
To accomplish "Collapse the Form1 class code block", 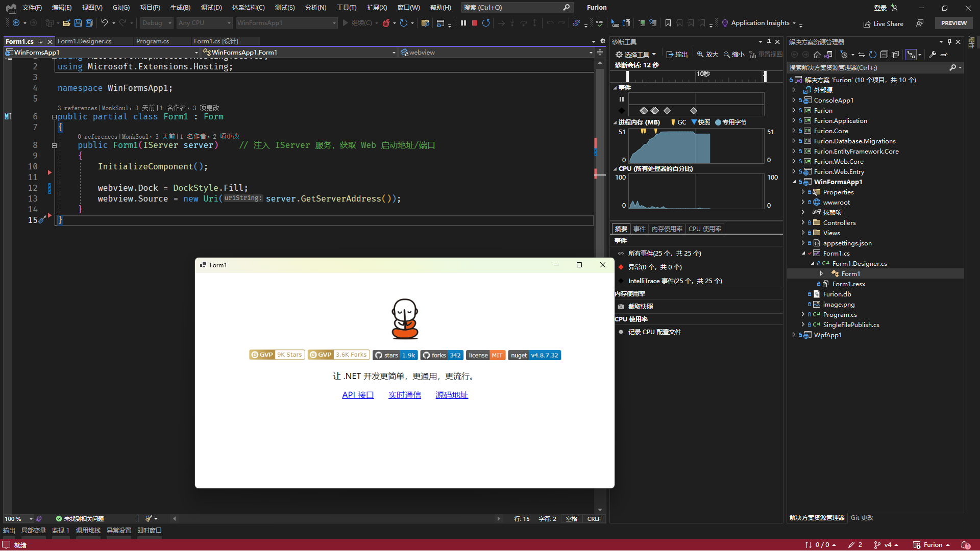I will 54,117.
